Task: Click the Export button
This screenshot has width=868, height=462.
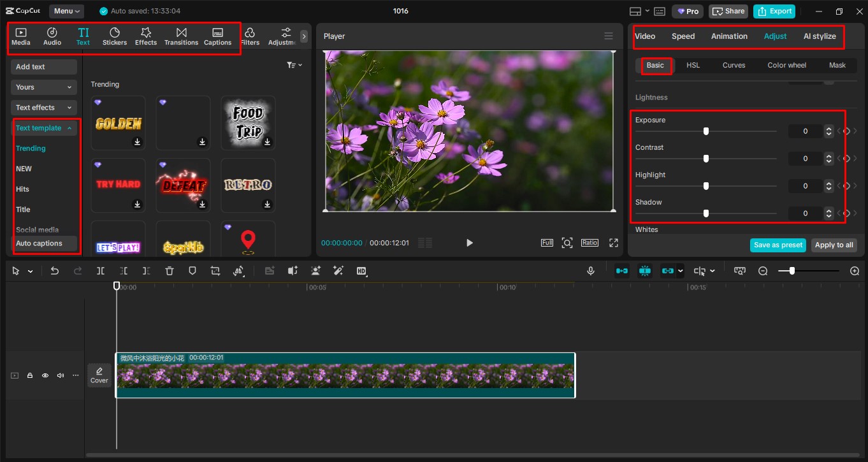Action: (x=775, y=11)
